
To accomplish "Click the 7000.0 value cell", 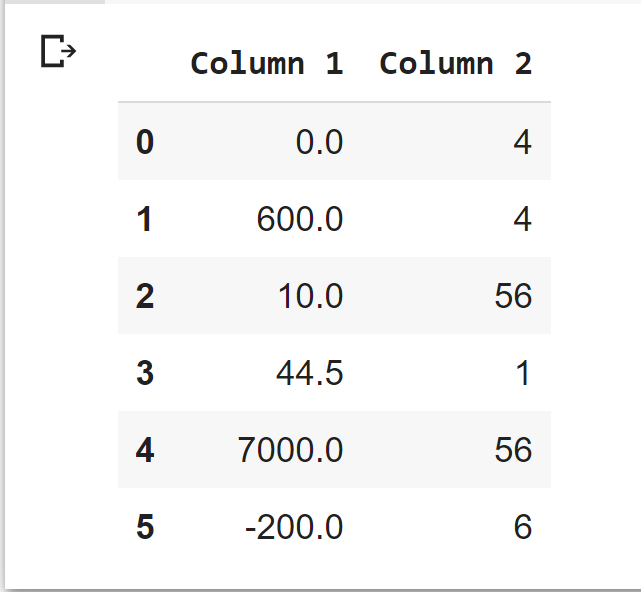I will (290, 450).
